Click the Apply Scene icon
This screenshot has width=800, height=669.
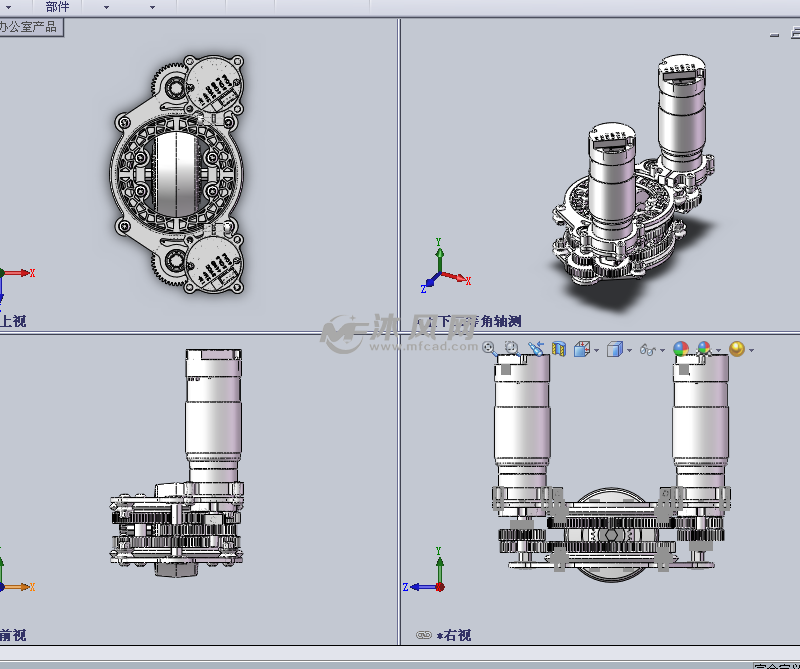click(x=705, y=349)
